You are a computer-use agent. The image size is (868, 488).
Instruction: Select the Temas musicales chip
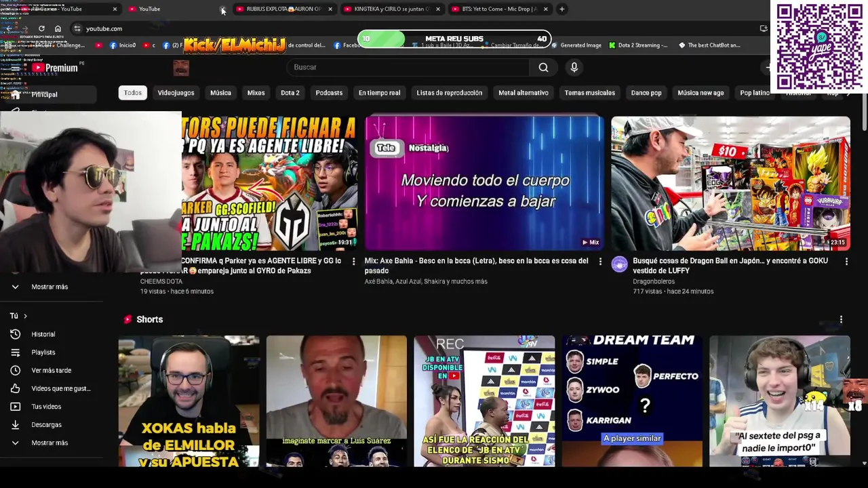coord(589,93)
